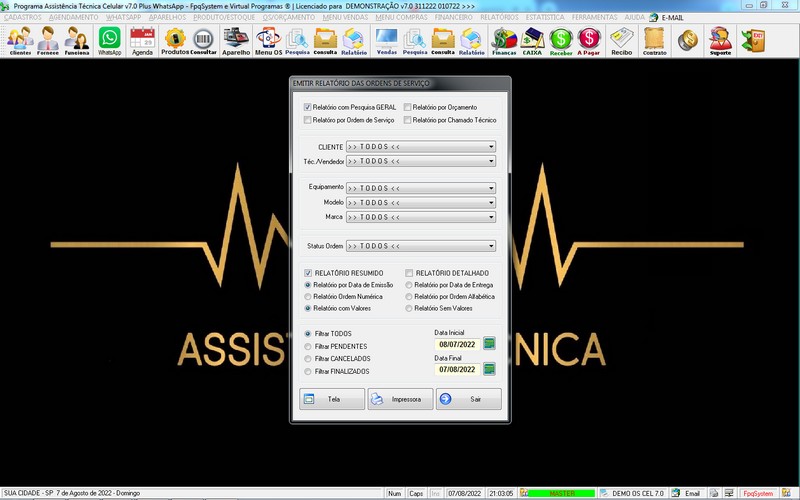800x500 pixels.
Task: Check Relatório por Ordem de Serviço
Action: click(x=307, y=120)
